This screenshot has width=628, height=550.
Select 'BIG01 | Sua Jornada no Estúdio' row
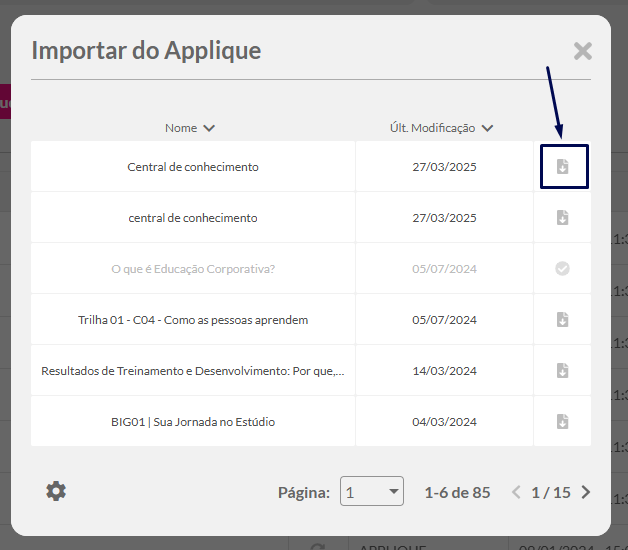(193, 422)
